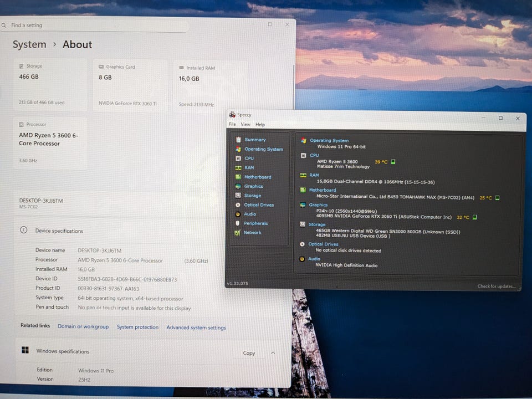532x399 pixels.
Task: Click 'Windows 11 Pro 64-bit' in Speccy
Action: click(x=341, y=146)
